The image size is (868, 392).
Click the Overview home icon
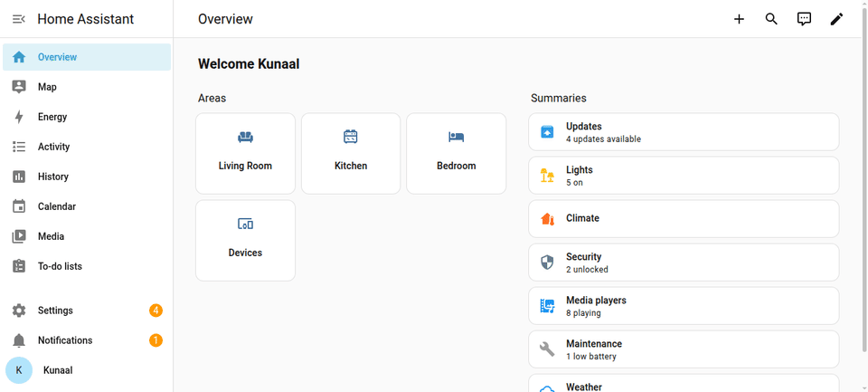(19, 57)
